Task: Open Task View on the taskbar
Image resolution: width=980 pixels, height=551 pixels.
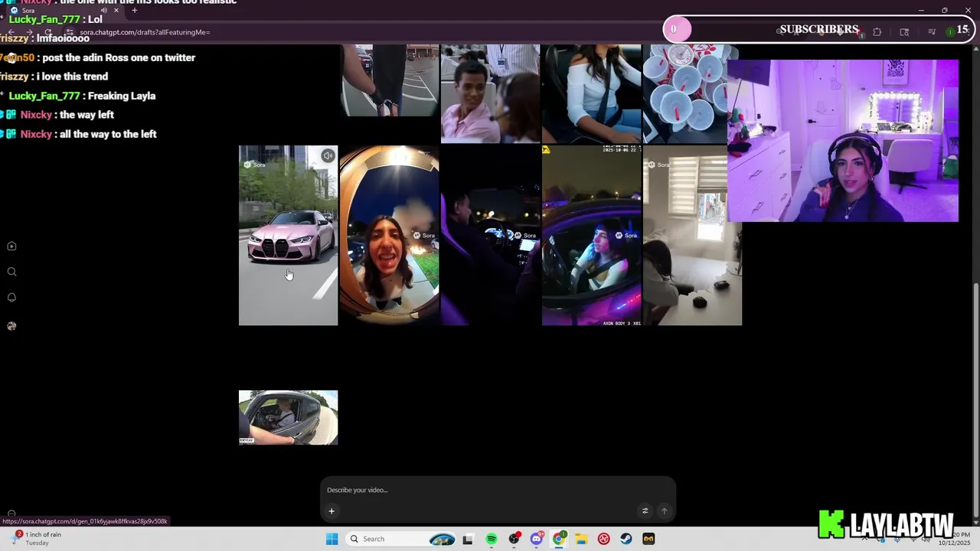Action: pyautogui.click(x=468, y=539)
